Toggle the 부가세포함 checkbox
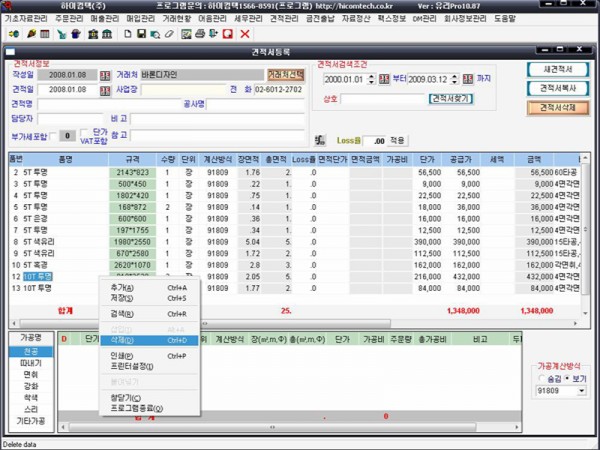This screenshot has width=600, height=450. (53, 136)
